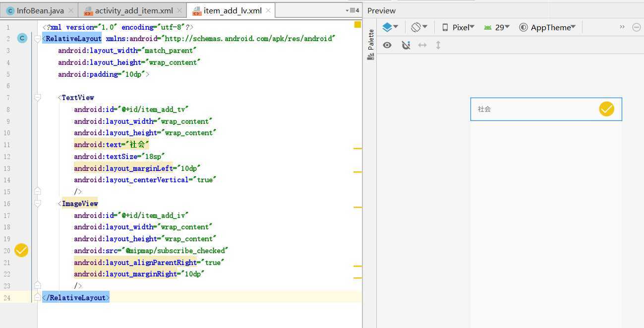Click the android:padding="10dp" line
Viewport: 644px width, 328px height.
[104, 74]
